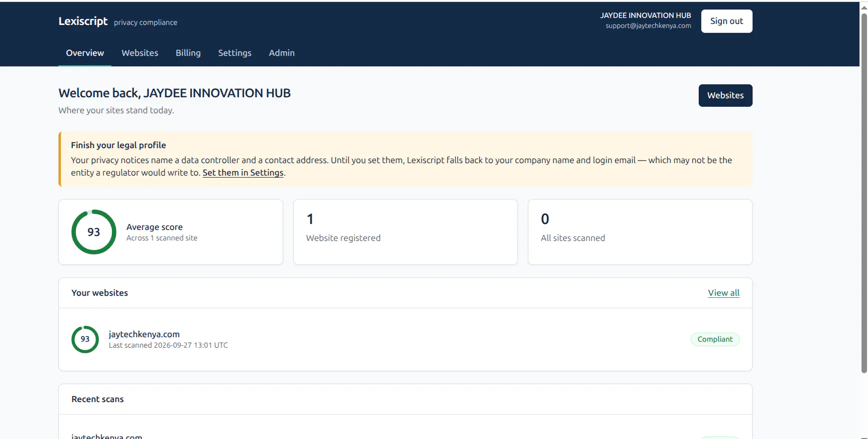Click the Across 1 scanned site text

pyautogui.click(x=162, y=238)
